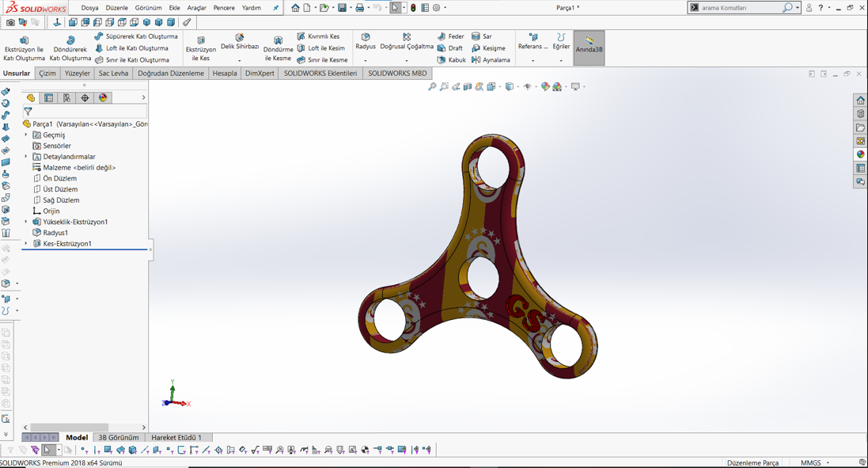Open Radyus dropdown arrow
This screenshot has height=468, width=868.
pyautogui.click(x=366, y=60)
